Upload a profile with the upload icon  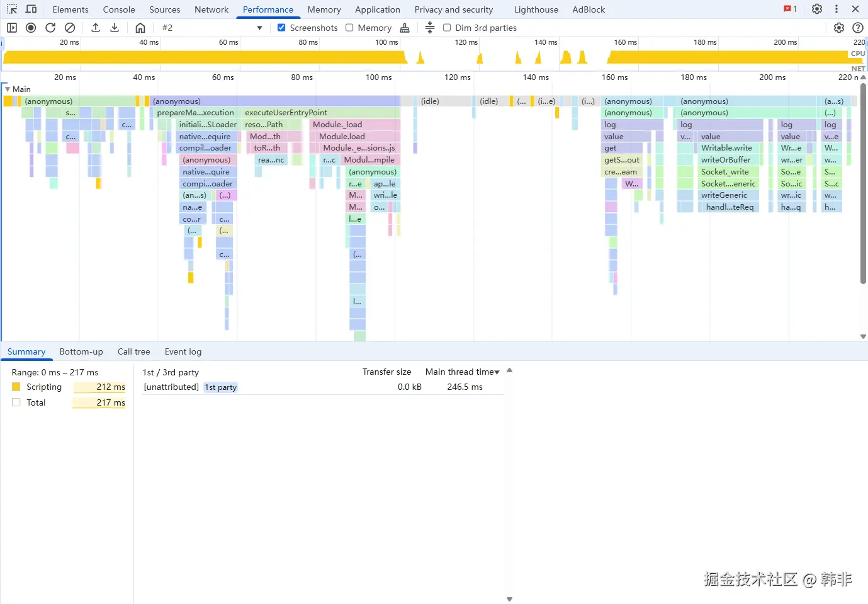[x=96, y=28]
